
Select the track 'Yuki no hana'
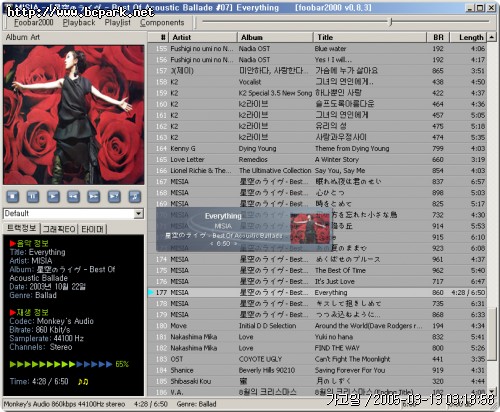click(334, 337)
